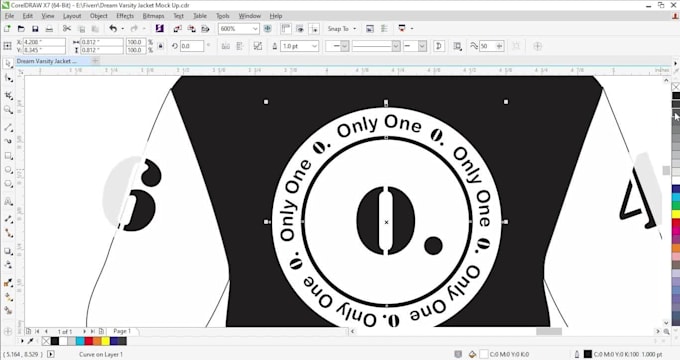Undo the last action
The image size is (680, 360).
coord(113,29)
